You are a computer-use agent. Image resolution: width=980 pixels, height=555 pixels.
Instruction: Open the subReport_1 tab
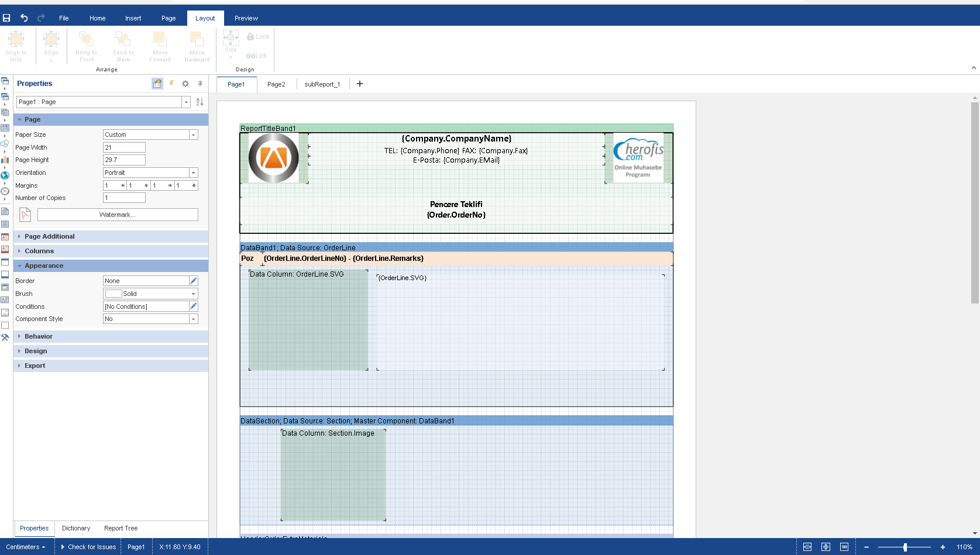[322, 84]
